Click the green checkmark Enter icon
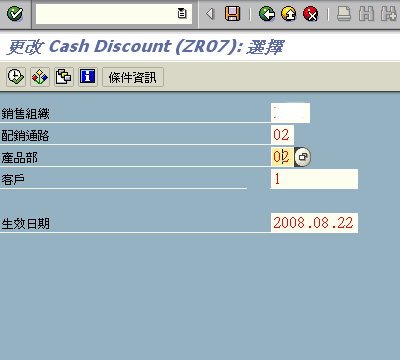 pos(15,14)
